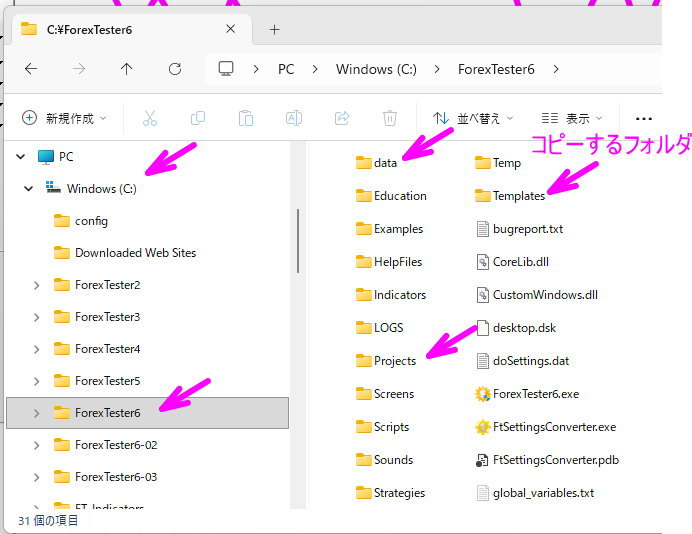Screen dimensions: 692x534
Task: Open the 並べ替え sort dropdown
Action: pyautogui.click(x=473, y=118)
